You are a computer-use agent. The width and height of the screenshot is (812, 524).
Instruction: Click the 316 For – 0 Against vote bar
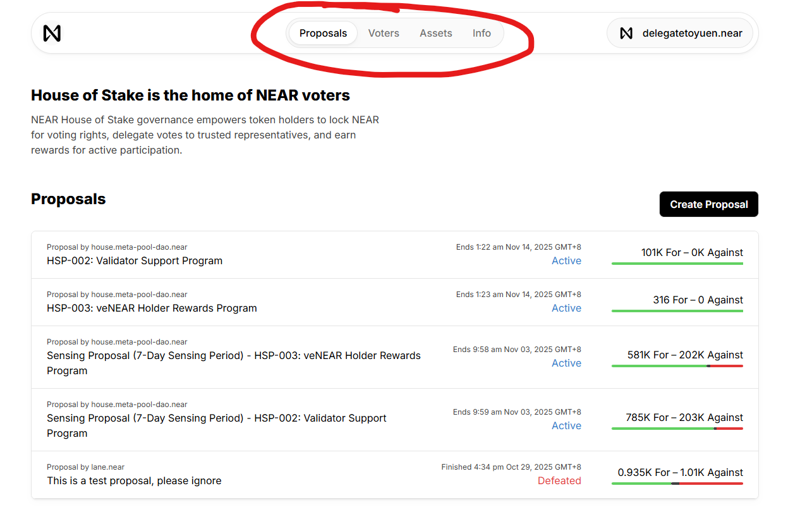(x=677, y=310)
